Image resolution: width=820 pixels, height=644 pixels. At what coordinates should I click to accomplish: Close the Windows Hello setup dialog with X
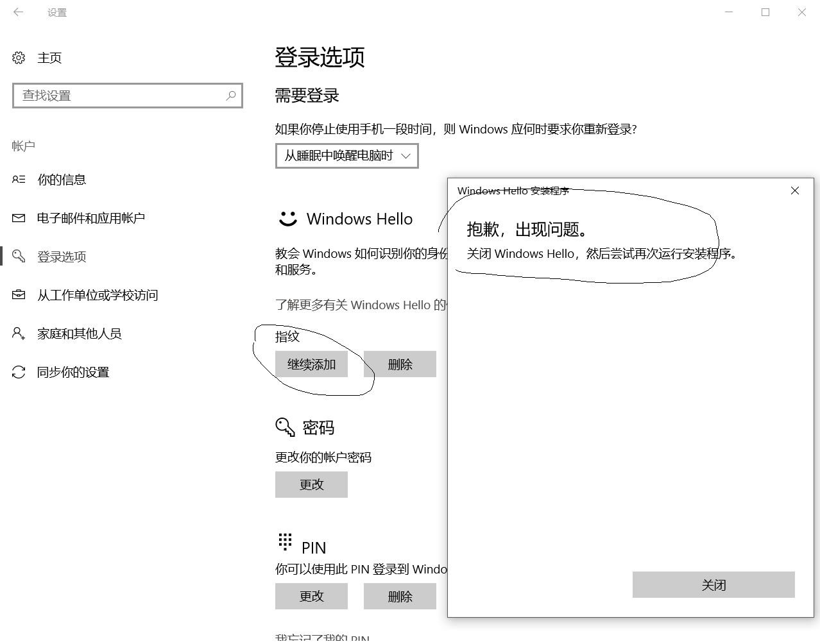[795, 191]
